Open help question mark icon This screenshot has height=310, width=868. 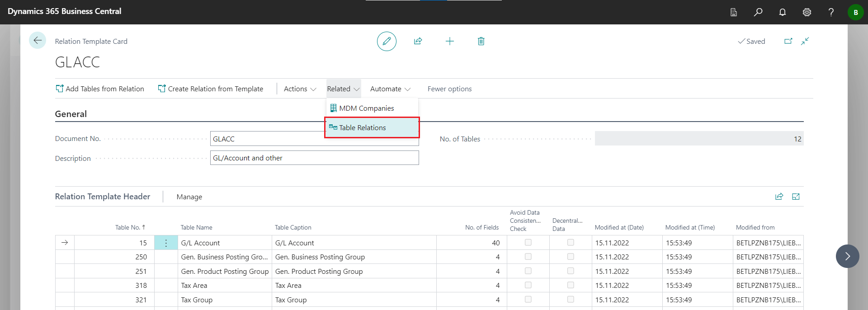coord(831,12)
